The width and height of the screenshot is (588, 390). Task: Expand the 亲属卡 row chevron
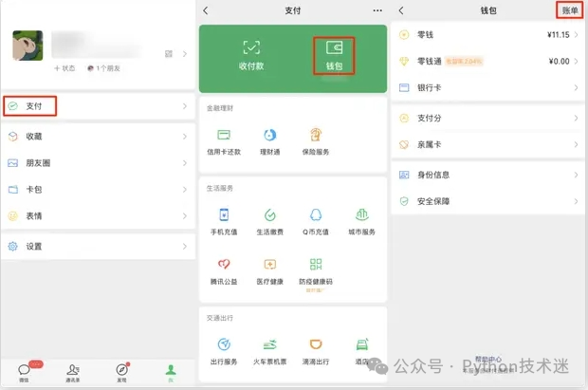coord(576,144)
